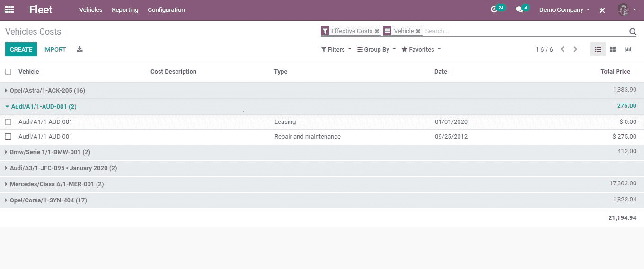
Task: Click the 09/25/2012 date cell
Action: coord(451,137)
